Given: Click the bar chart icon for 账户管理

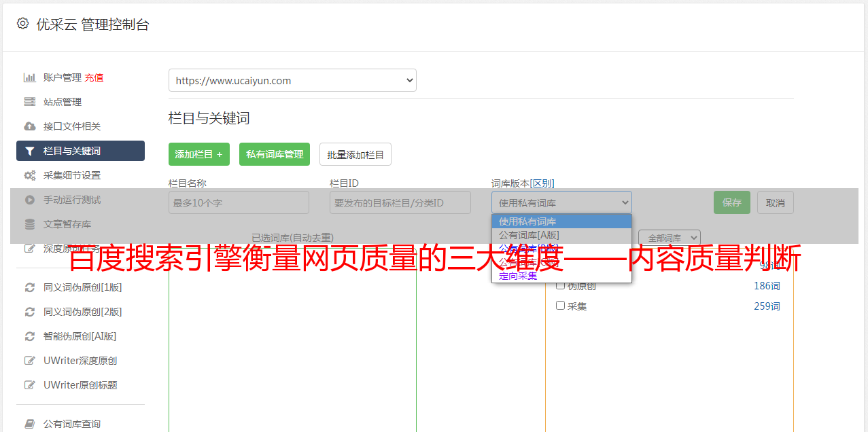Looking at the screenshot, I should tap(30, 77).
